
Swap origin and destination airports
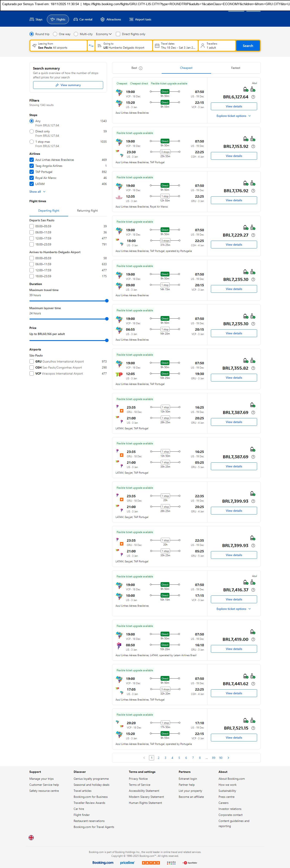point(91,46)
